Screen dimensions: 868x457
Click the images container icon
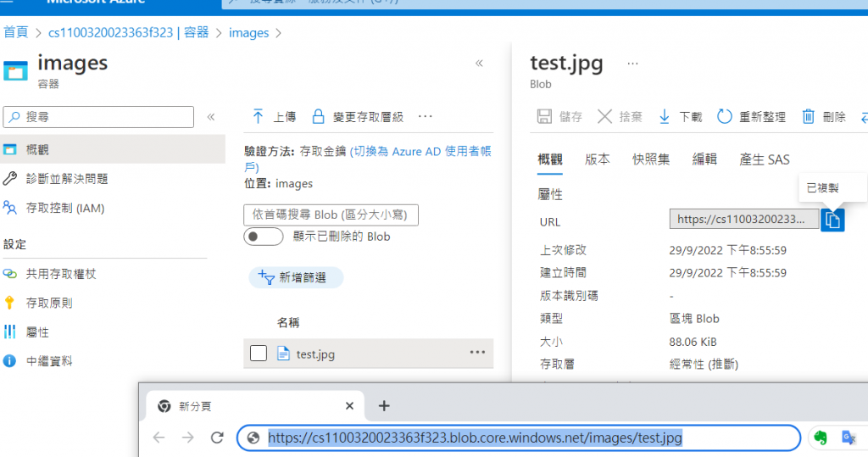15,71
